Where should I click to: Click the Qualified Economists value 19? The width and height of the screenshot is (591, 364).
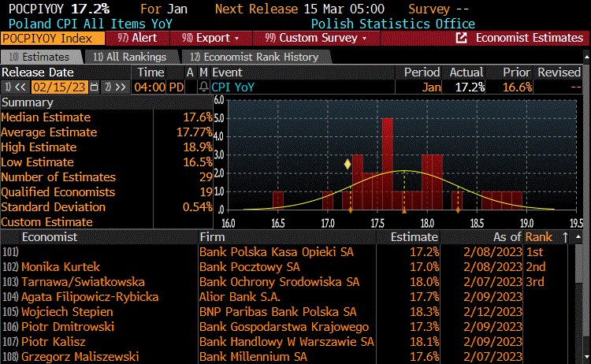click(x=206, y=191)
